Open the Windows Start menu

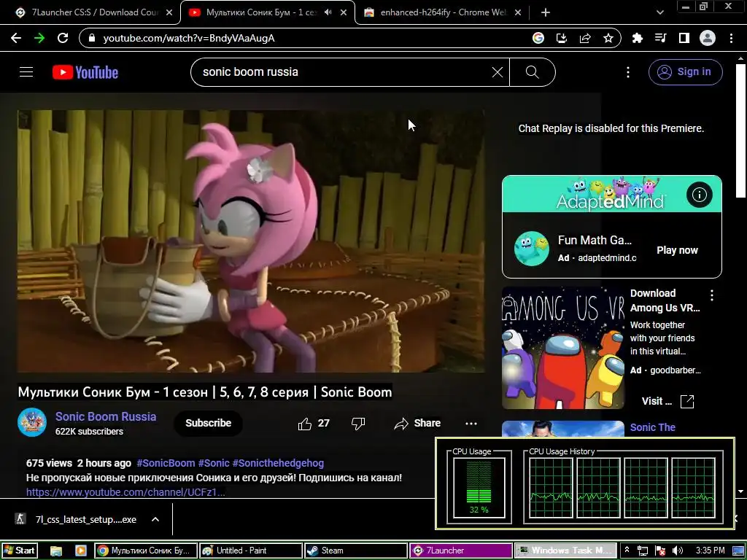click(x=19, y=551)
